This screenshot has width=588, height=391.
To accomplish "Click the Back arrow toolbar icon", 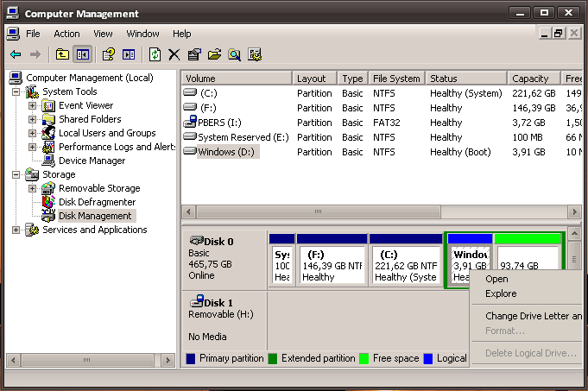I will point(16,54).
